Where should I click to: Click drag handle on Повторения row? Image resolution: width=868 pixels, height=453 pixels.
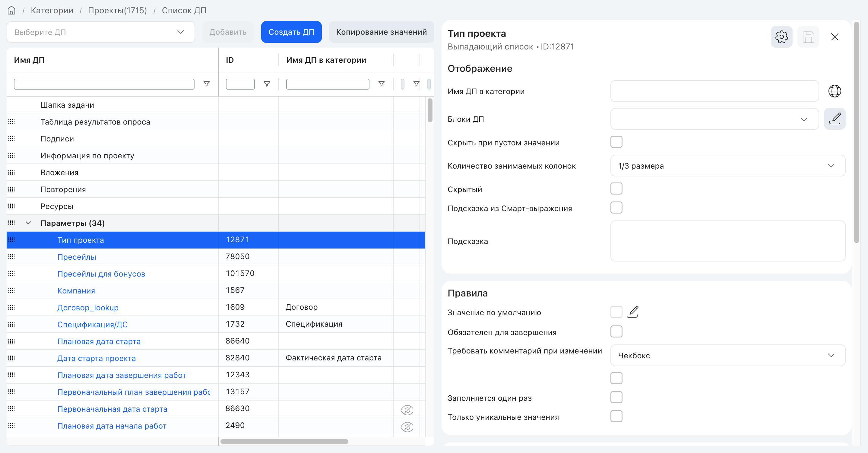pyautogui.click(x=11, y=189)
